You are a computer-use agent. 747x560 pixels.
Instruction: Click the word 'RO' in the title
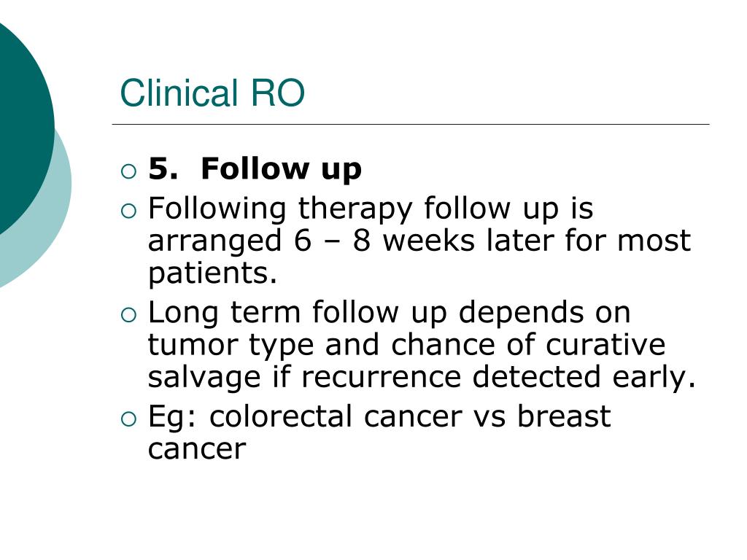click(x=277, y=93)
